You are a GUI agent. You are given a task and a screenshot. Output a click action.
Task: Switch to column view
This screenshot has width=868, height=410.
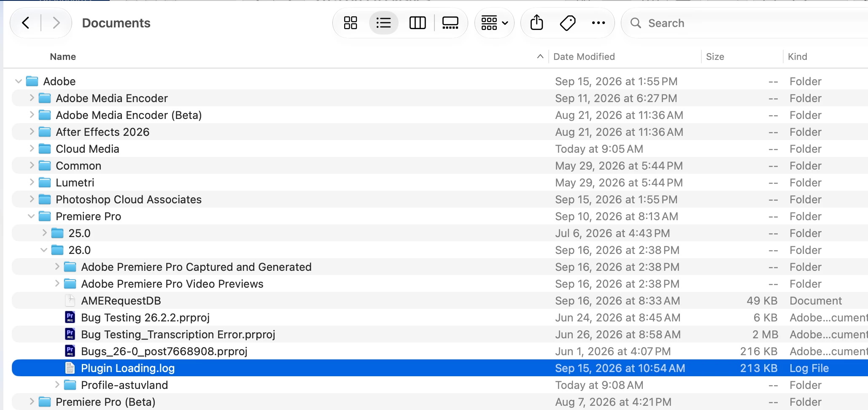pos(418,23)
